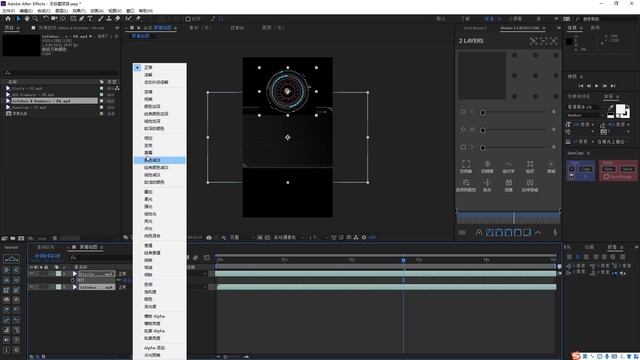
Task: Open the Medium font style dropdown
Action: tap(585, 115)
